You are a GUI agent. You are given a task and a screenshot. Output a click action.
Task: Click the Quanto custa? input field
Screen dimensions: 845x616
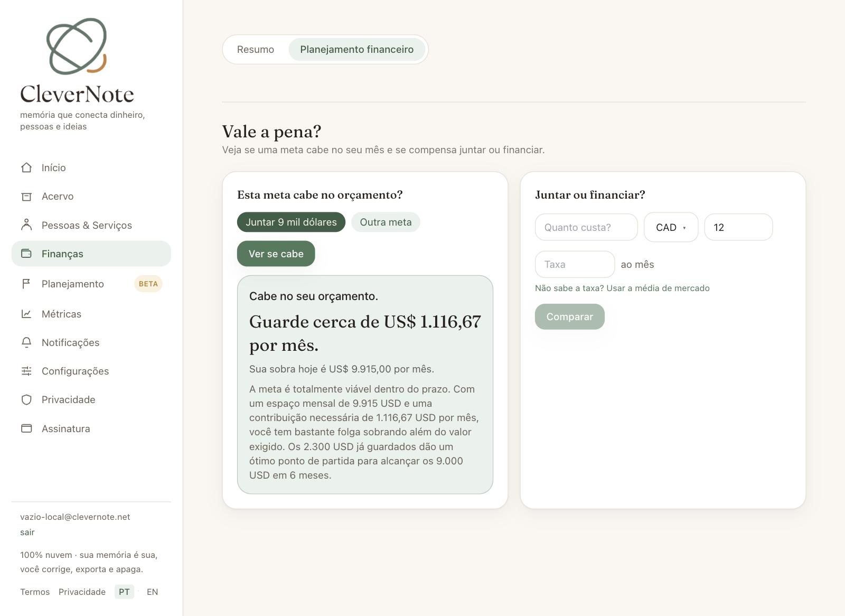click(586, 227)
